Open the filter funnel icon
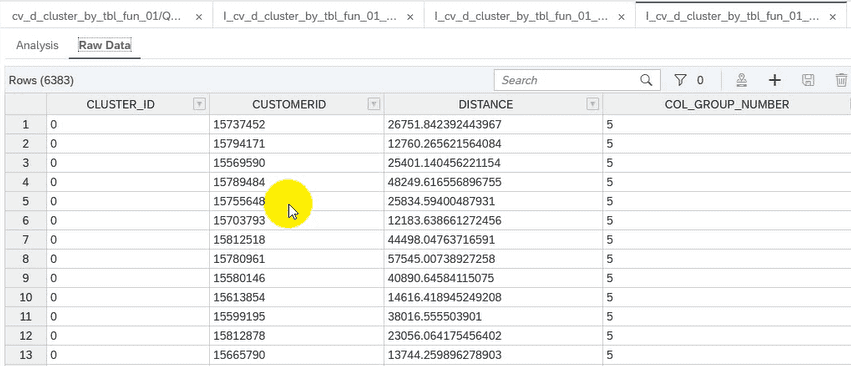Viewport: 851px width, 366px height. pyautogui.click(x=681, y=80)
